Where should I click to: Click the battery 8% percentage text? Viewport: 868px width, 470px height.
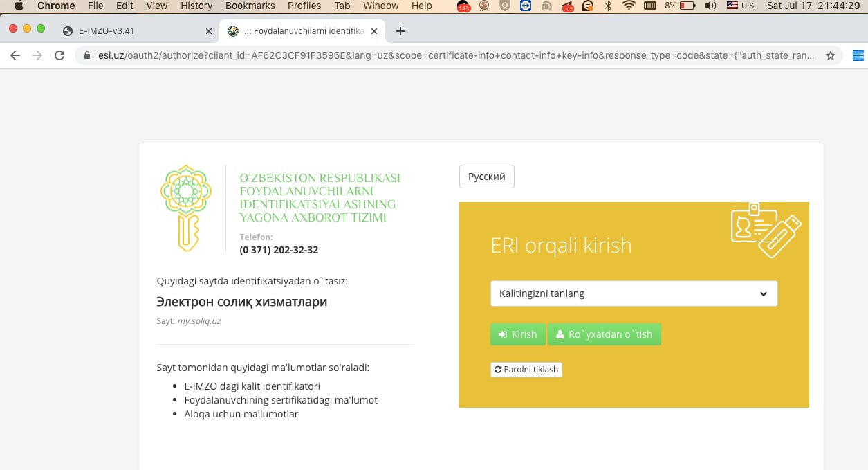tap(670, 6)
